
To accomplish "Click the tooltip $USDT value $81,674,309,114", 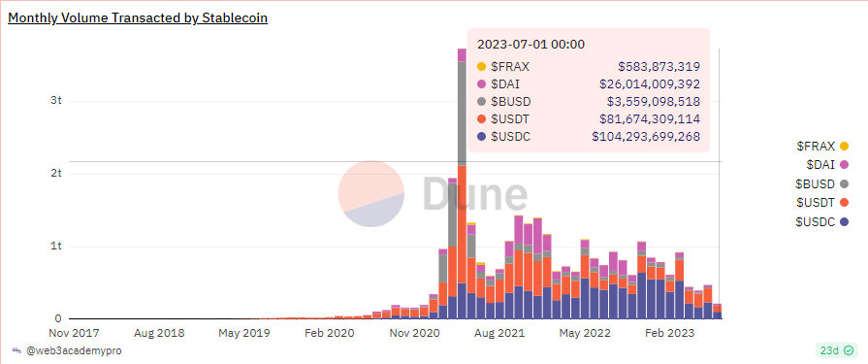I will coord(650,118).
